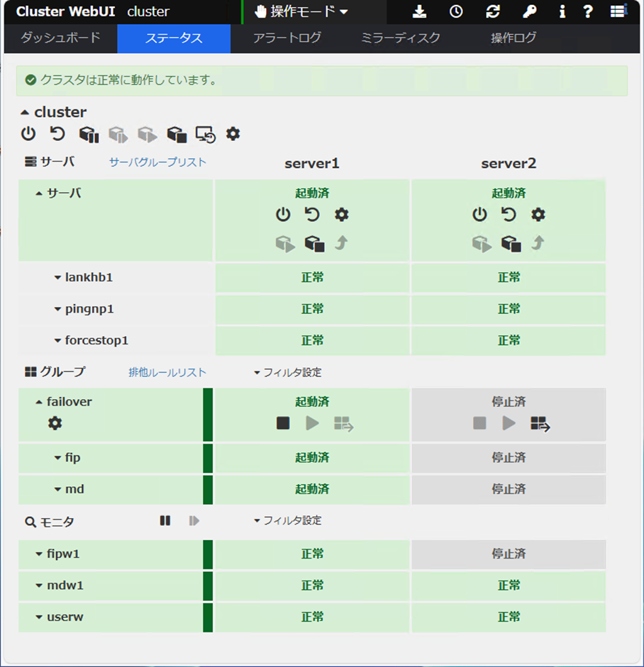Collapse the failover group tree
The width and height of the screenshot is (644, 667).
click(39, 402)
